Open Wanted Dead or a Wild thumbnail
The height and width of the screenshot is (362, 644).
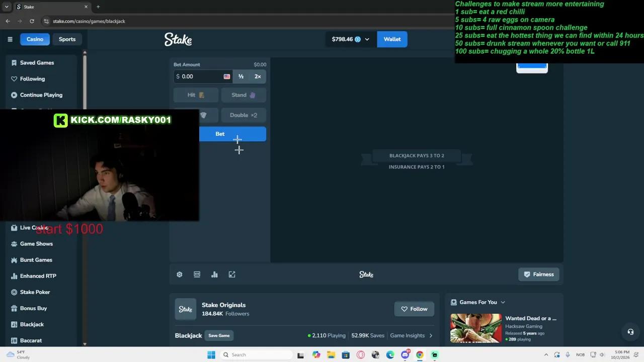[476, 328]
